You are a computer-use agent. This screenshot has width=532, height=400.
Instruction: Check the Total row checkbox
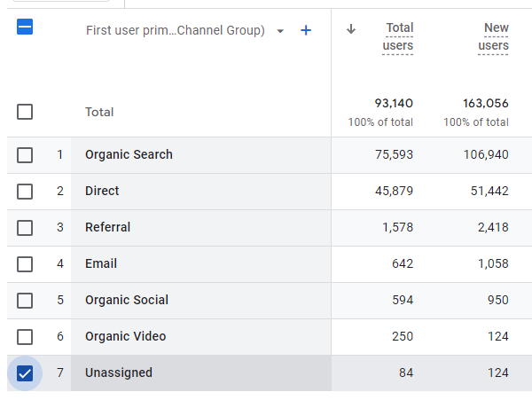[25, 112]
